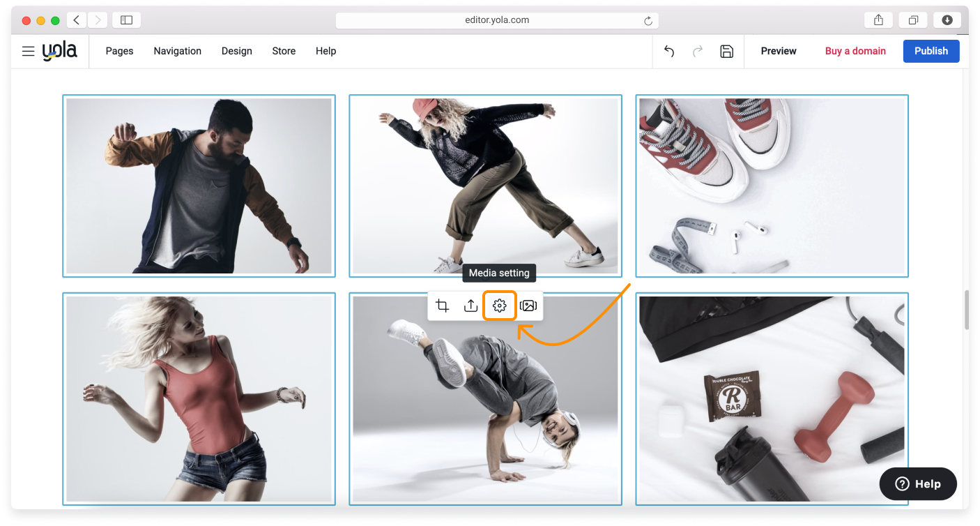Open the Store menu

(x=284, y=51)
